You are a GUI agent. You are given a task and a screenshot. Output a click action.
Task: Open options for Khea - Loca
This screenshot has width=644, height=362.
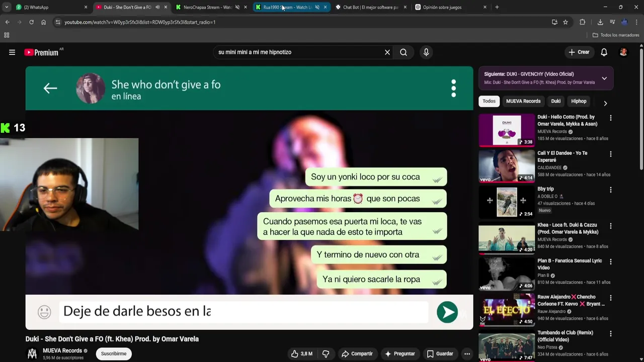coord(611,226)
